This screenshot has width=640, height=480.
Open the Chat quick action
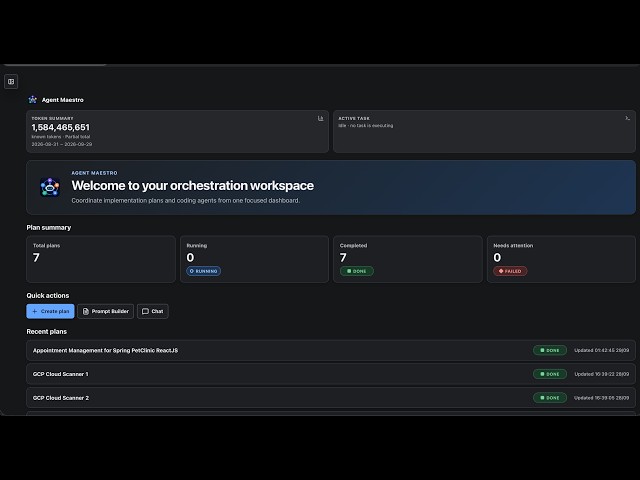tap(153, 311)
